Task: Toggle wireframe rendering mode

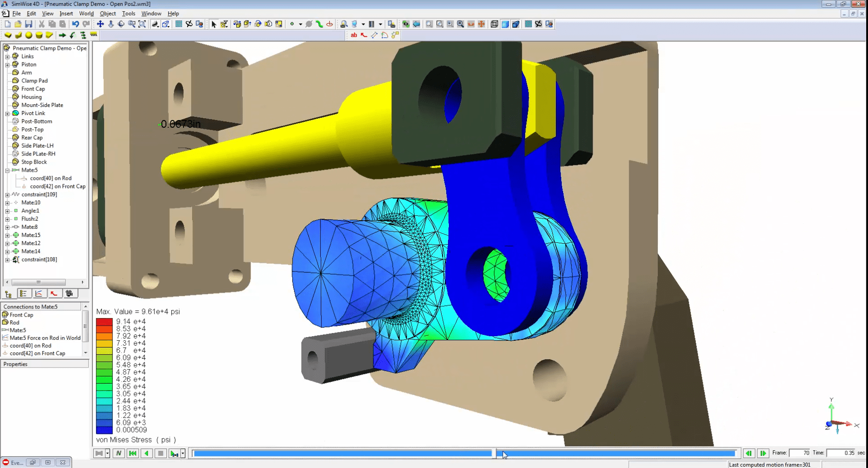Action: coord(494,24)
